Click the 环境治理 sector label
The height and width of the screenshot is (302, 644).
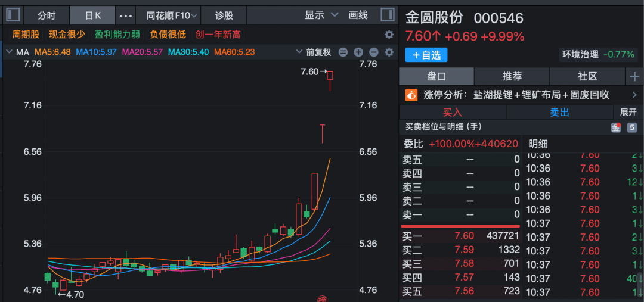point(580,54)
